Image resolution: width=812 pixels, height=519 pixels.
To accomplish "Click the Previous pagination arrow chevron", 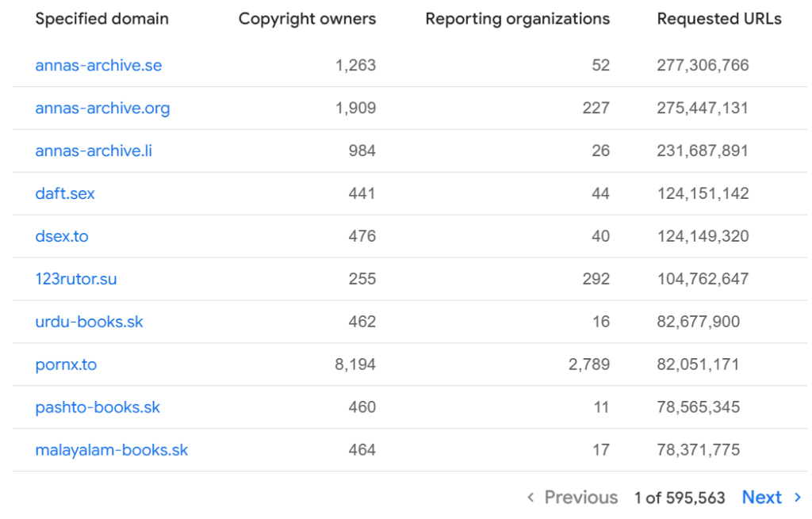I will tap(530, 498).
